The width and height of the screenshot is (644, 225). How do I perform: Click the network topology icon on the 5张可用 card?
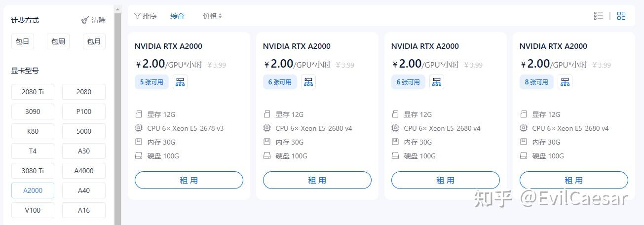[180, 82]
